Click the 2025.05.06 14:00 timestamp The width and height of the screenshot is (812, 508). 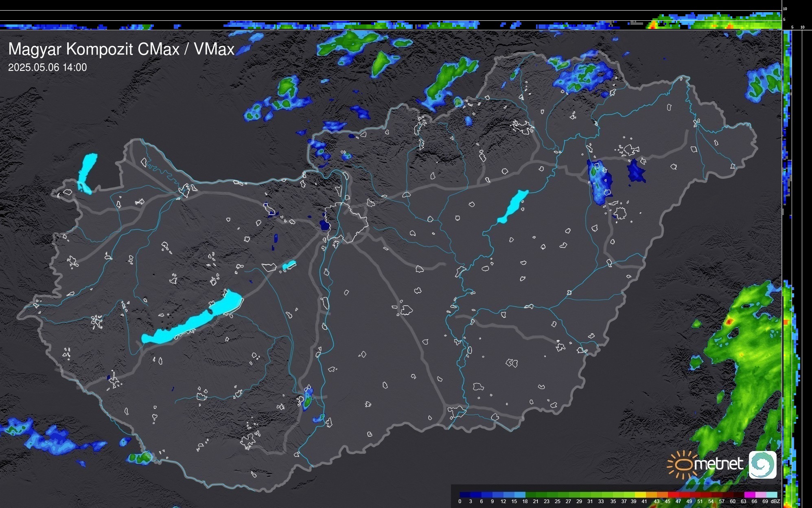pyautogui.click(x=48, y=68)
